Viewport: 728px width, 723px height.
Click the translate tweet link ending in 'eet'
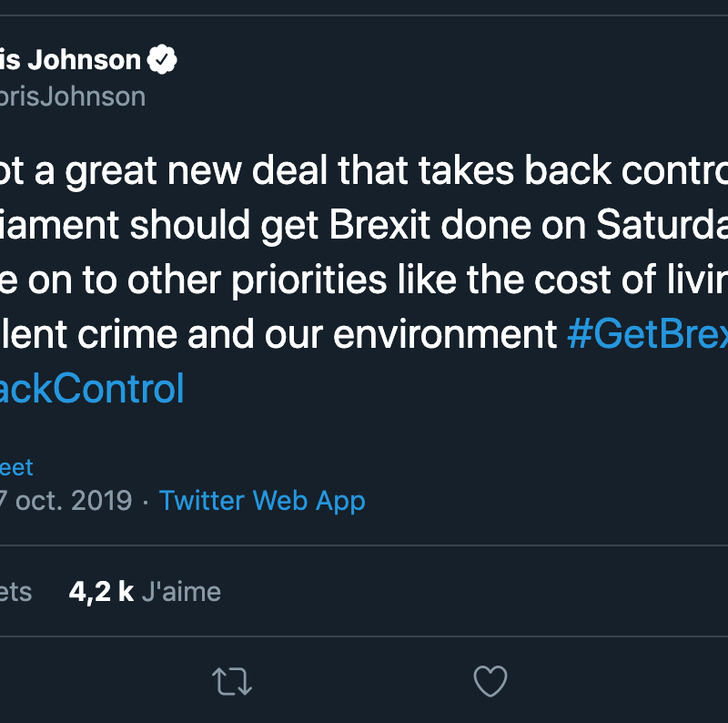click(16, 467)
